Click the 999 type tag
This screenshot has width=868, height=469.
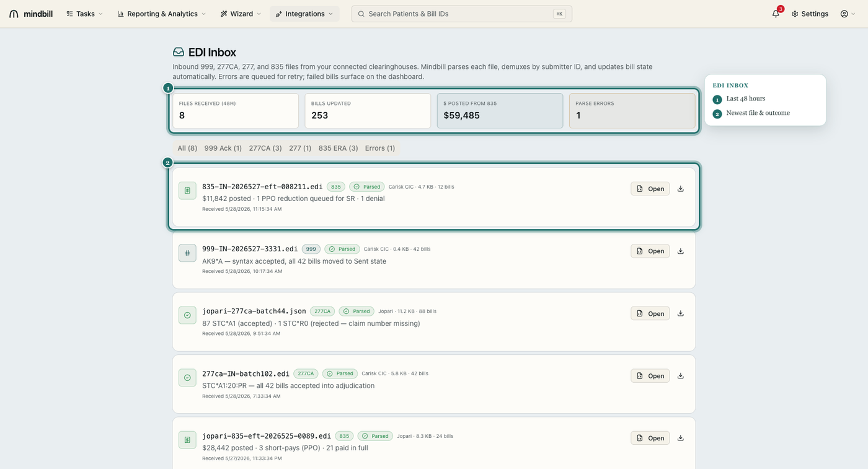coord(311,249)
